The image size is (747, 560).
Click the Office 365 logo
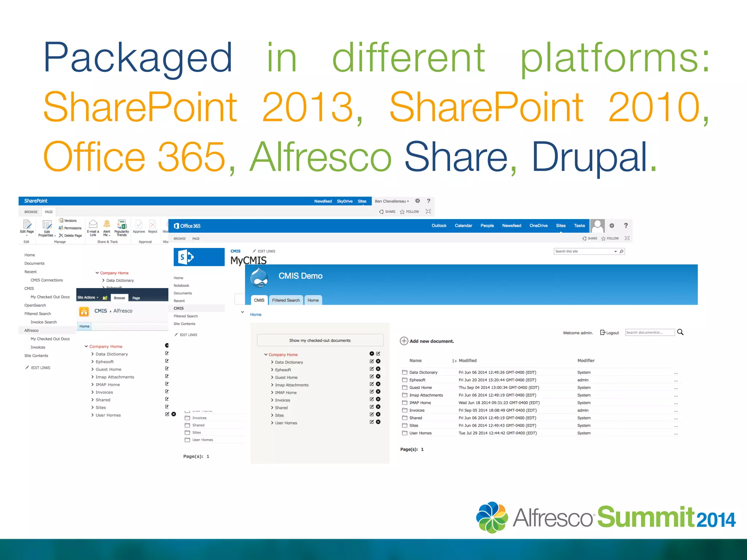[187, 226]
